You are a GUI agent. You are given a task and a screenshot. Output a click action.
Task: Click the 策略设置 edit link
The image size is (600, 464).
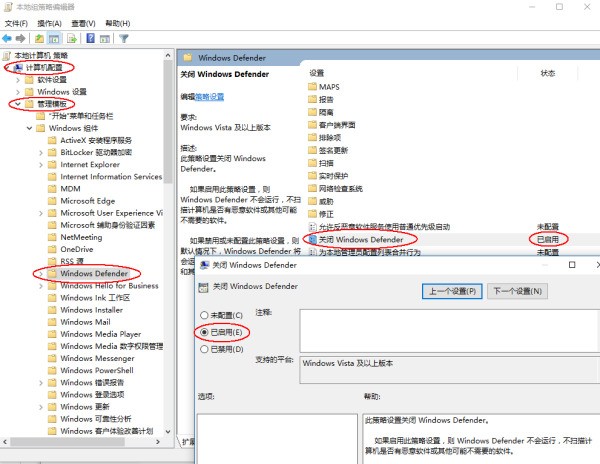(209, 97)
